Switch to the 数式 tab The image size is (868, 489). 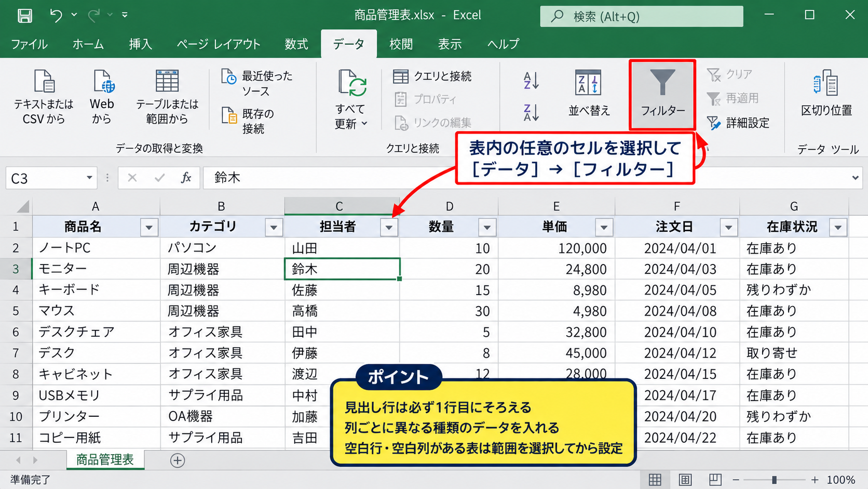pyautogui.click(x=296, y=44)
